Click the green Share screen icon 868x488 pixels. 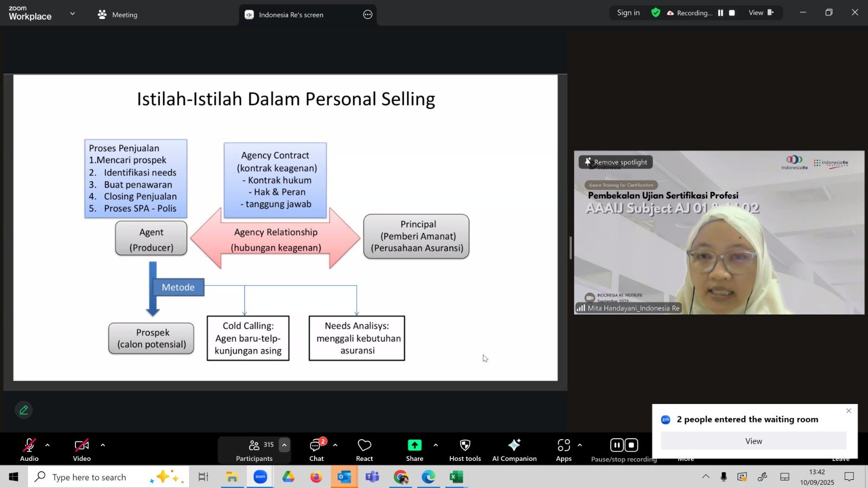414,445
